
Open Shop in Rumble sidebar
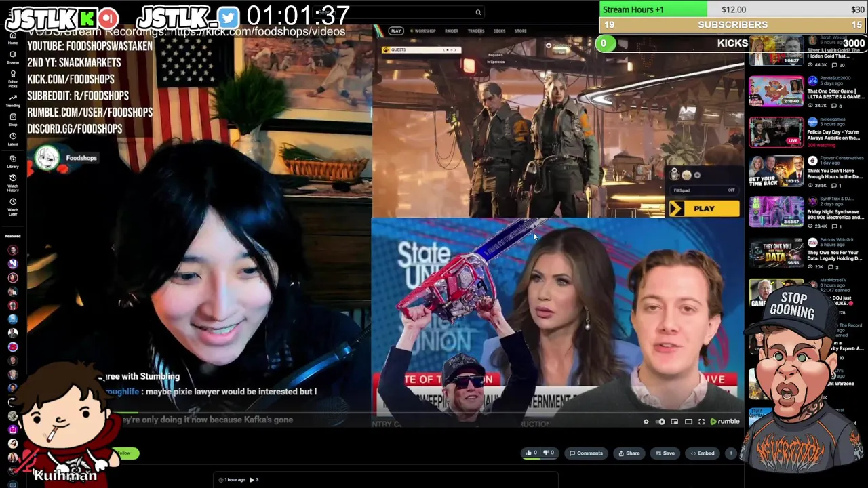[13, 120]
